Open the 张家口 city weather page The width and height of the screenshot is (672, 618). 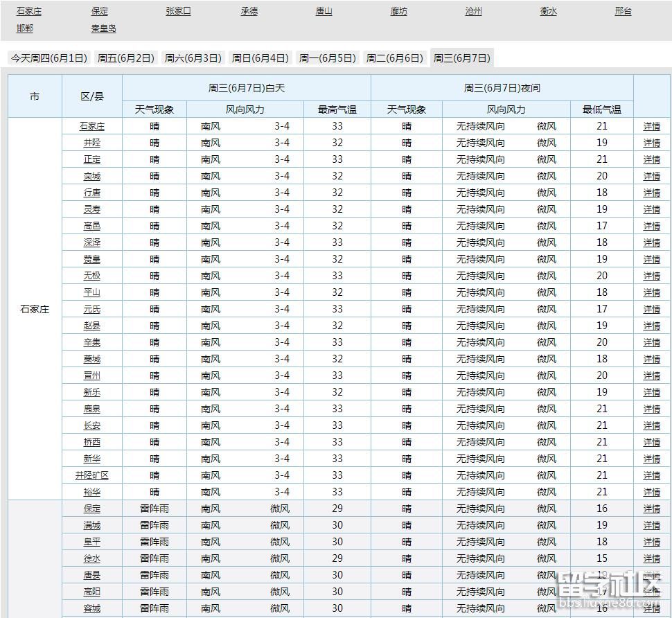tap(178, 12)
